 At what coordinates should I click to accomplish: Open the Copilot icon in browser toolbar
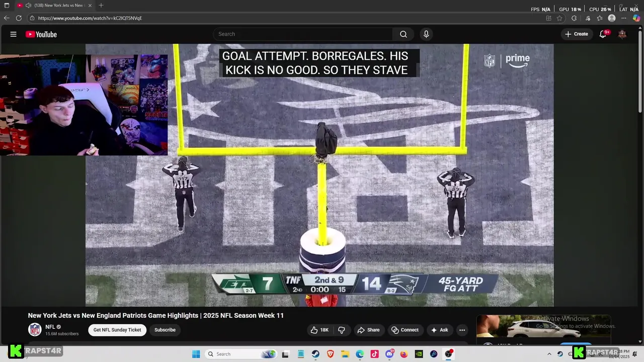(636, 18)
